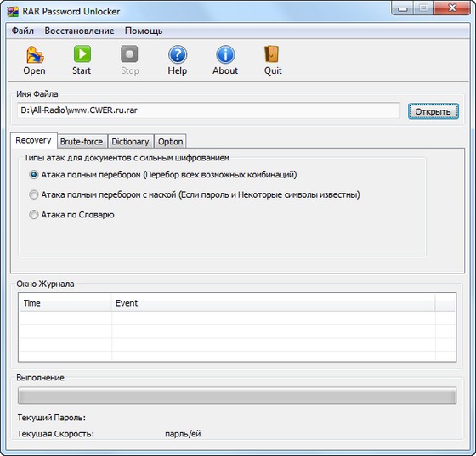Start password recovery with Start icon
This screenshot has height=456, width=476.
click(82, 60)
